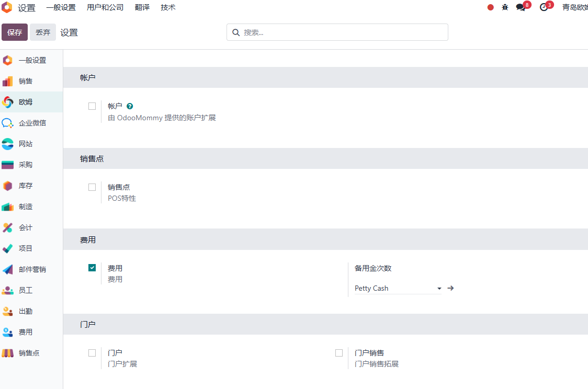The height and width of the screenshot is (389, 588).
Task: Select the 邮件营销 label in sidebar
Action: point(32,269)
